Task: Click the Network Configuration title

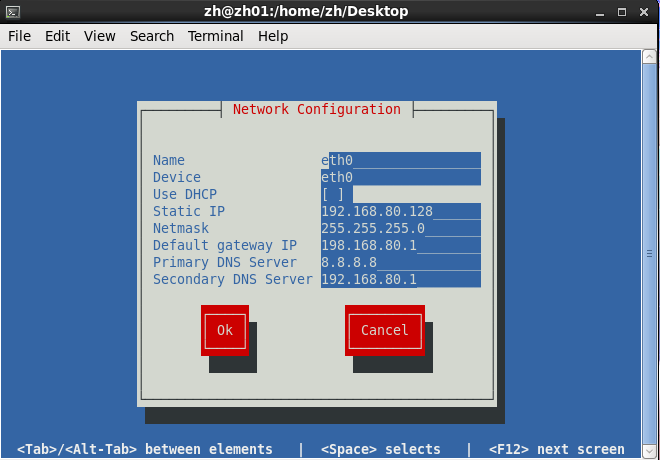Action: [317, 109]
